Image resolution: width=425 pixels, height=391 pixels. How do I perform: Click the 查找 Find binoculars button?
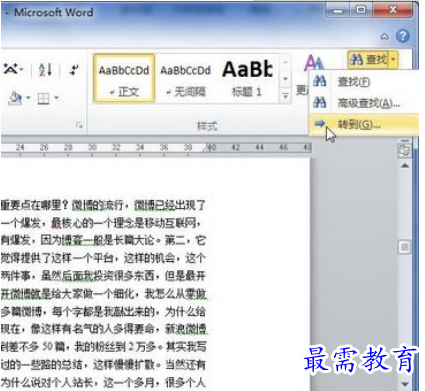click(x=368, y=60)
